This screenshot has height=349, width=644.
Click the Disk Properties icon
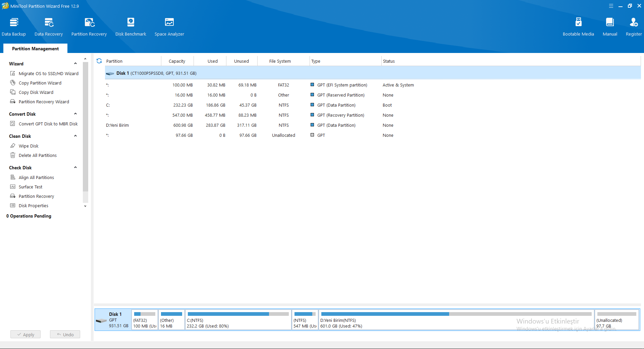[x=13, y=206]
